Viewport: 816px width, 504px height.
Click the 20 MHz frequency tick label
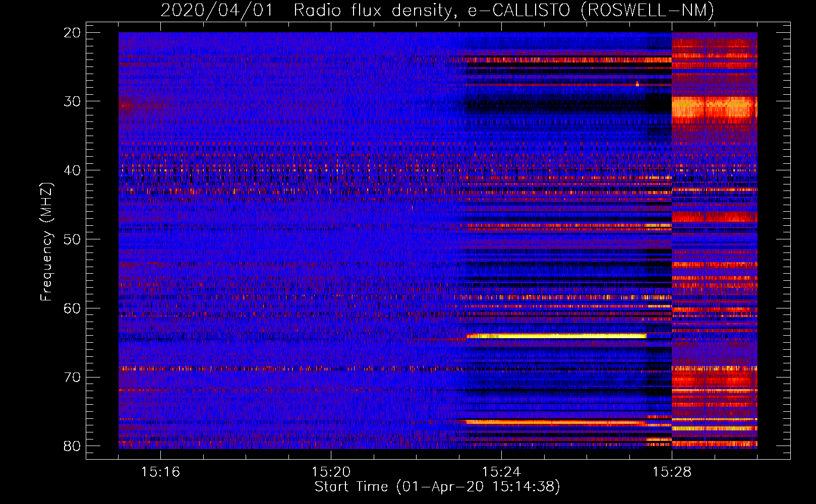pos(73,33)
